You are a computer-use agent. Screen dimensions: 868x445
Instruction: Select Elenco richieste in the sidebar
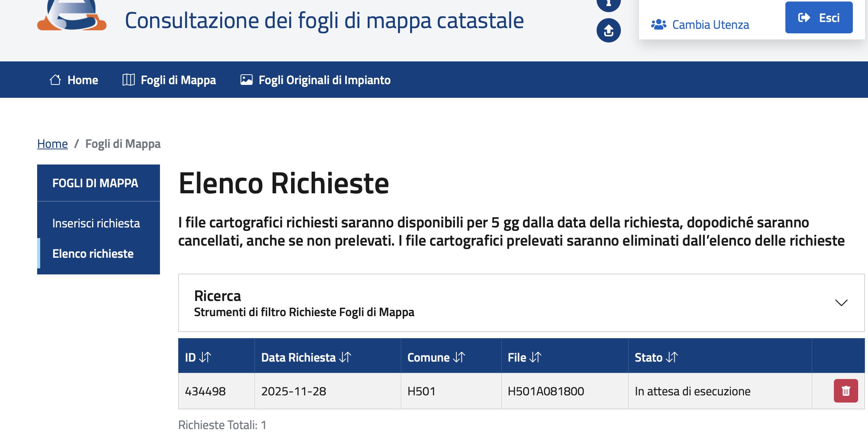pos(93,254)
